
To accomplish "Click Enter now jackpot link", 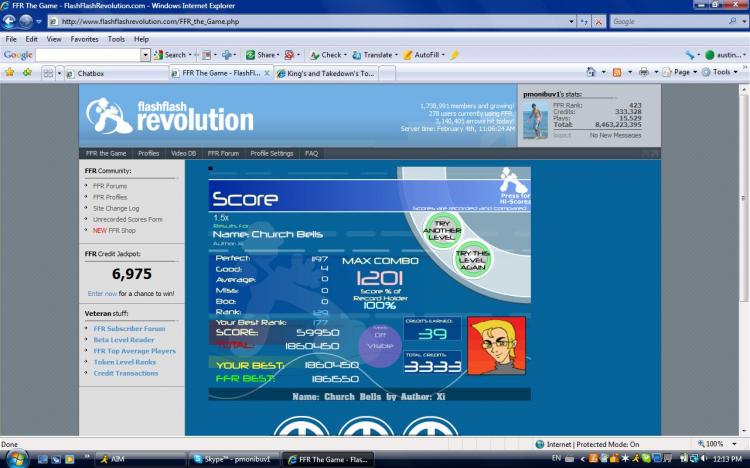I will tap(102, 293).
